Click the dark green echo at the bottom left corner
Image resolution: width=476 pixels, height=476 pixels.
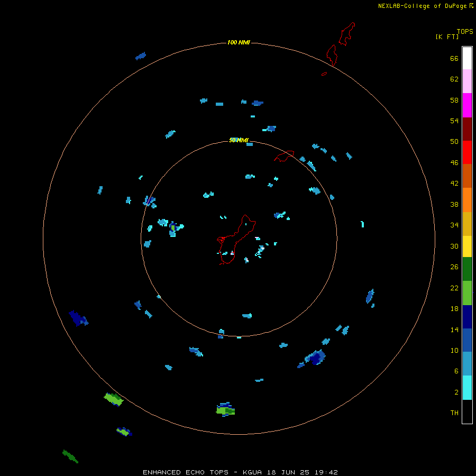[70, 456]
